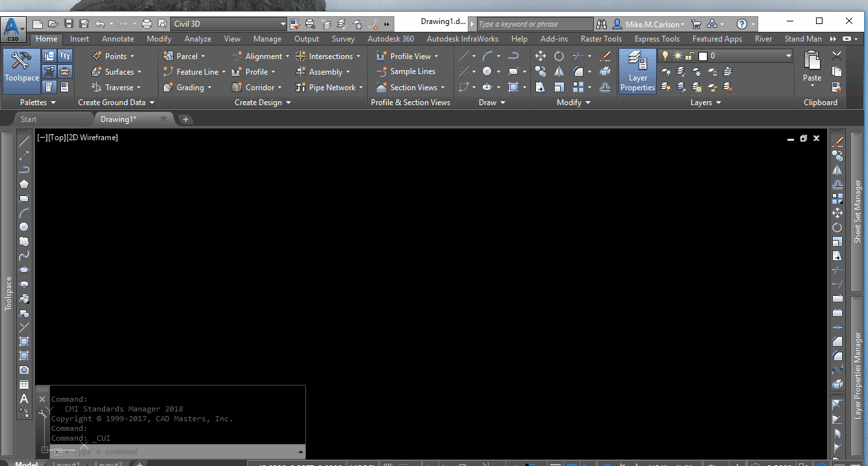Select the Mirror tool in Modify panel
The width and height of the screenshot is (868, 466).
click(x=559, y=71)
